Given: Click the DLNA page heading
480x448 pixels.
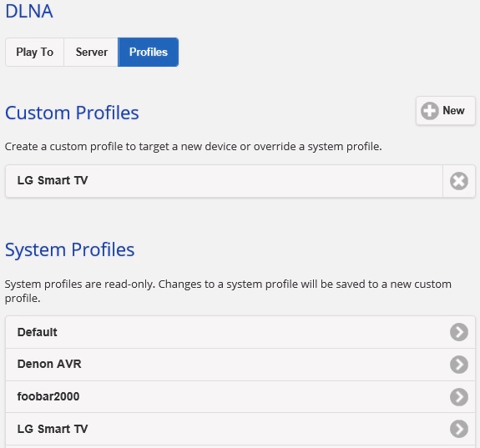Looking at the screenshot, I should point(29,12).
